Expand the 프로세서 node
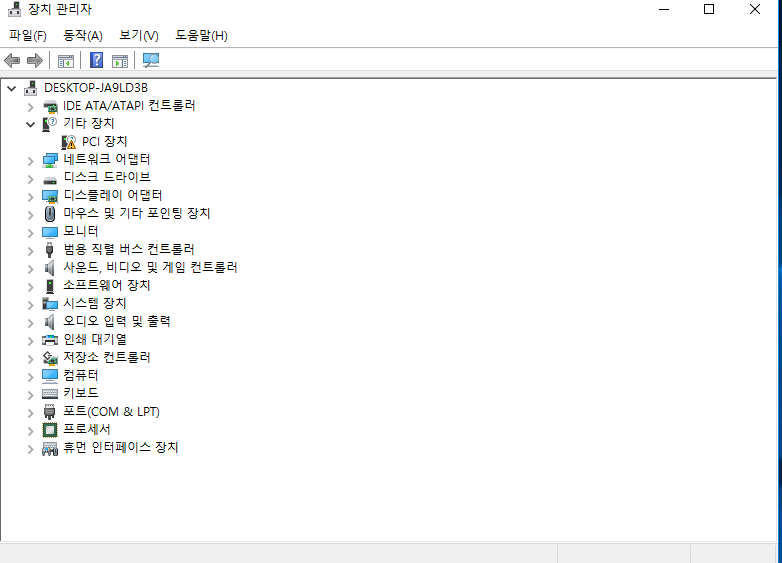782x563 pixels. pyautogui.click(x=30, y=430)
